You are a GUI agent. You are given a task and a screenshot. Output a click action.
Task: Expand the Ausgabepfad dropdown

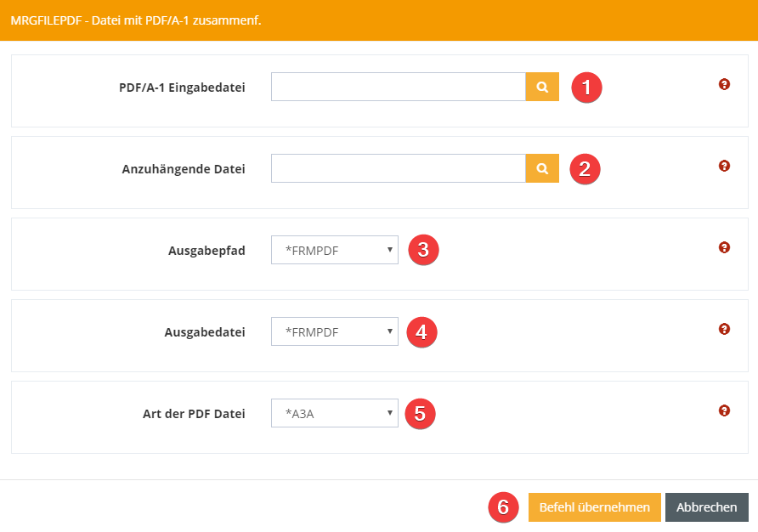click(x=335, y=250)
